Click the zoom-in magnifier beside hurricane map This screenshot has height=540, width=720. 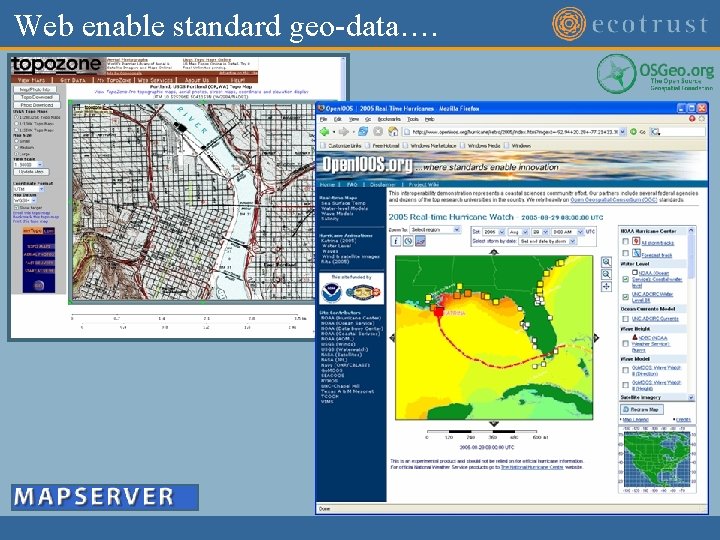click(x=607, y=262)
